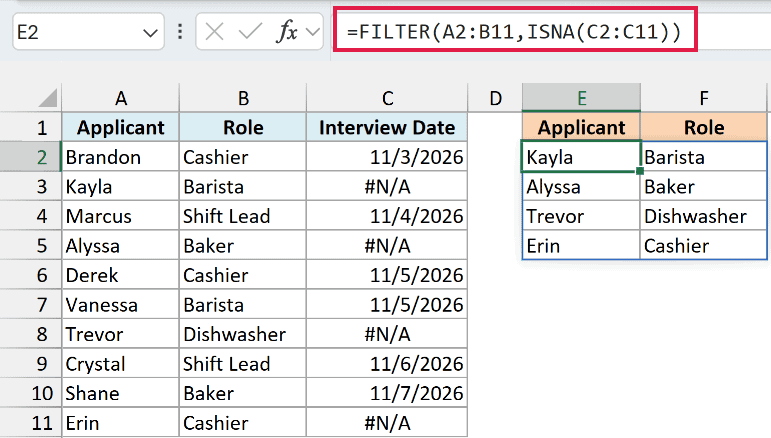The width and height of the screenshot is (771, 438).
Task: Select row 11 header
Action: coord(30,423)
